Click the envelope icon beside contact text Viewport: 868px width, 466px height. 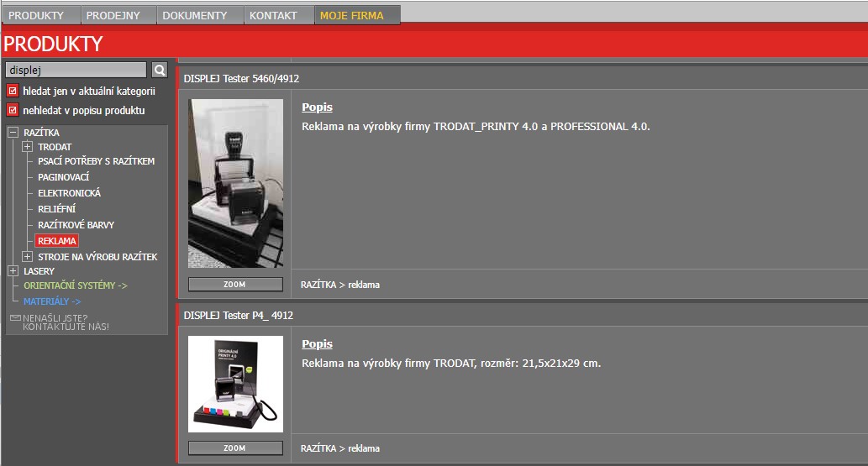click(15, 318)
